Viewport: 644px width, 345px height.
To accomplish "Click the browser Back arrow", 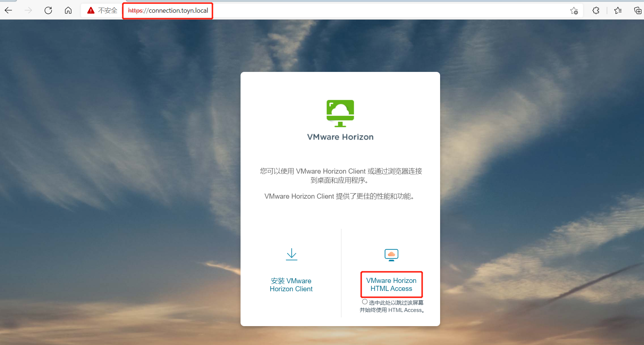I will coord(8,10).
